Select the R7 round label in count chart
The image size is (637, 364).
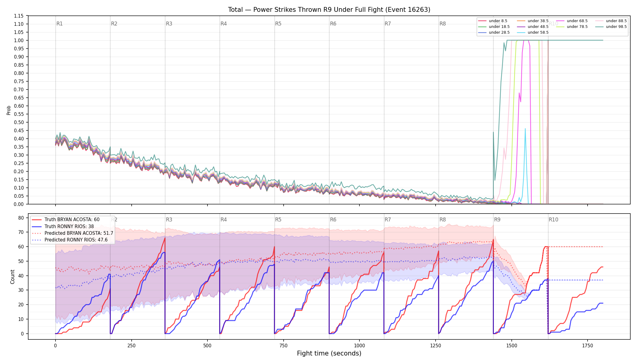[388, 220]
